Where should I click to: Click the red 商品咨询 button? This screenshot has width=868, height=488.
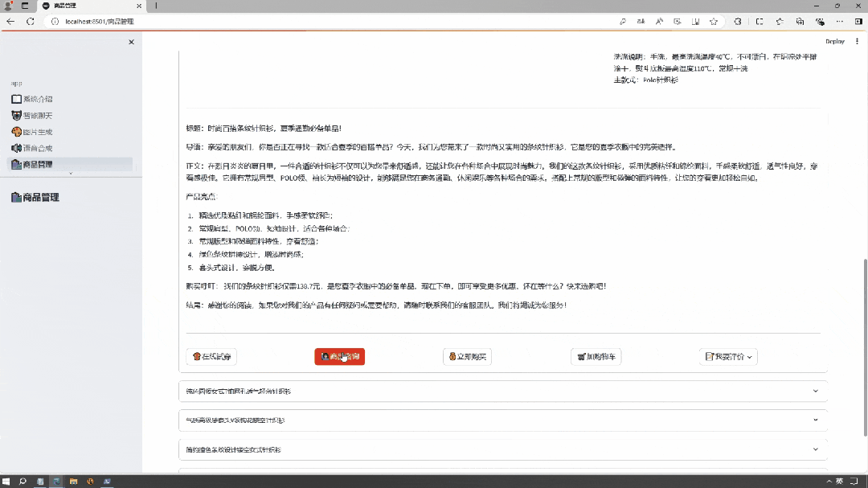tap(339, 357)
